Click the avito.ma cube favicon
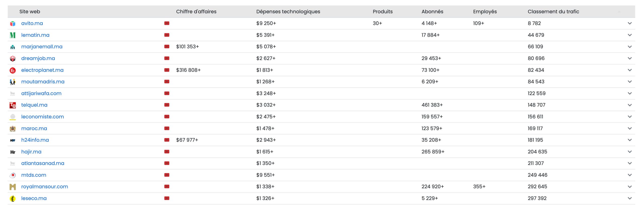This screenshot has width=644, height=206. pos(13,23)
